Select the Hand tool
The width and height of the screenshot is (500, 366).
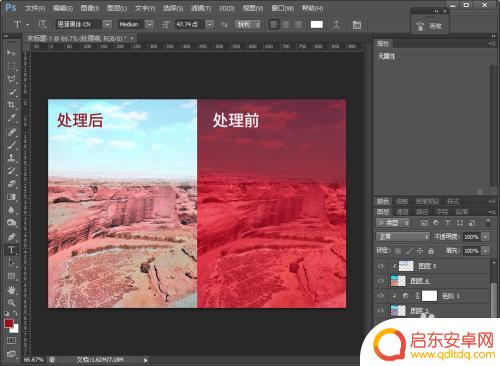click(11, 290)
